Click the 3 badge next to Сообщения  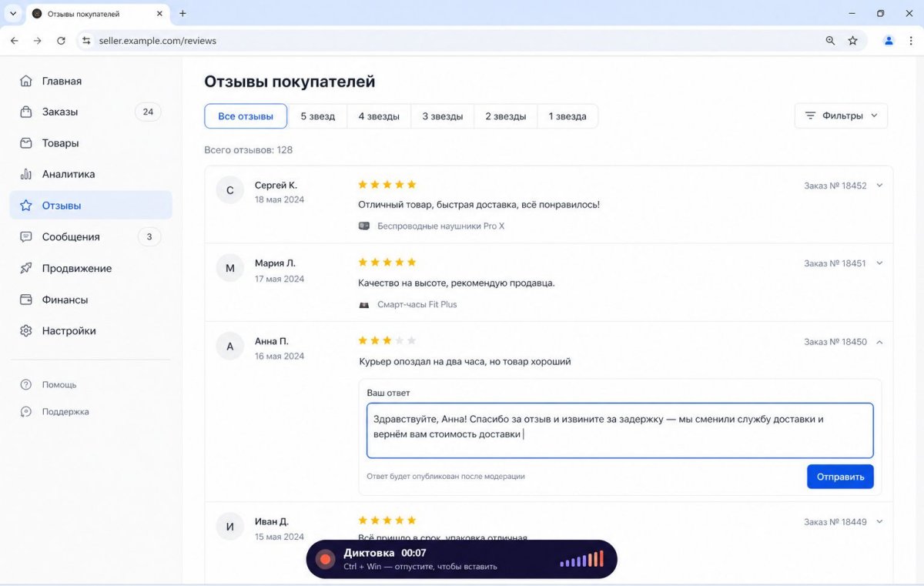(149, 236)
